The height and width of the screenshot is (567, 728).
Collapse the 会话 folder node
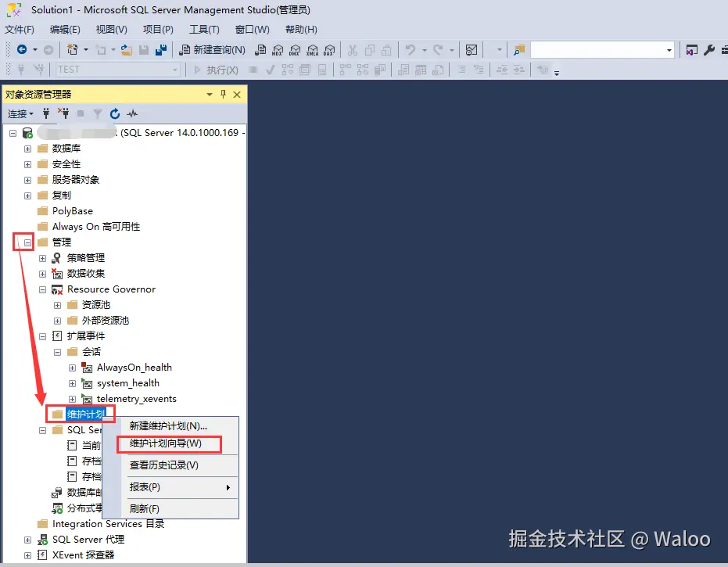pos(58,352)
